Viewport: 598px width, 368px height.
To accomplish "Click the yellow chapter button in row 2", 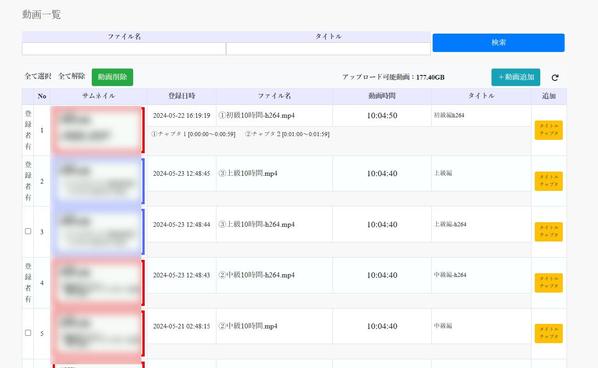I will [549, 181].
